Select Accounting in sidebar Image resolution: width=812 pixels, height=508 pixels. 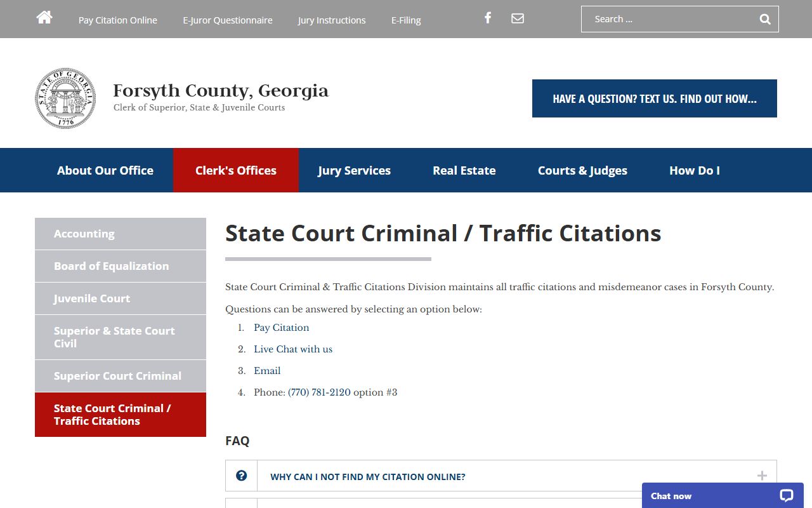(121, 234)
